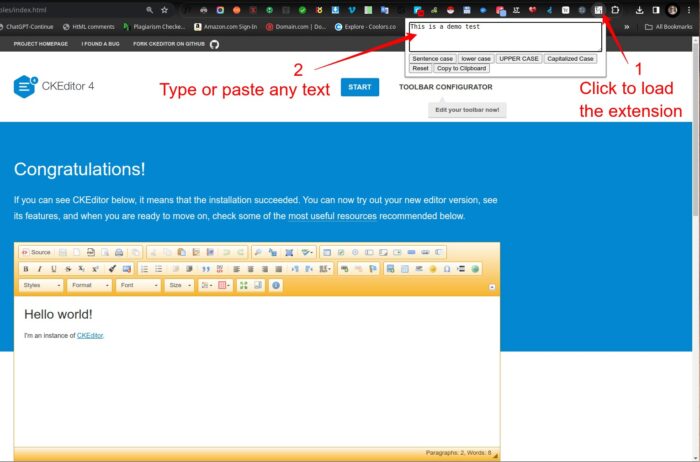Click the lower case button

[476, 59]
